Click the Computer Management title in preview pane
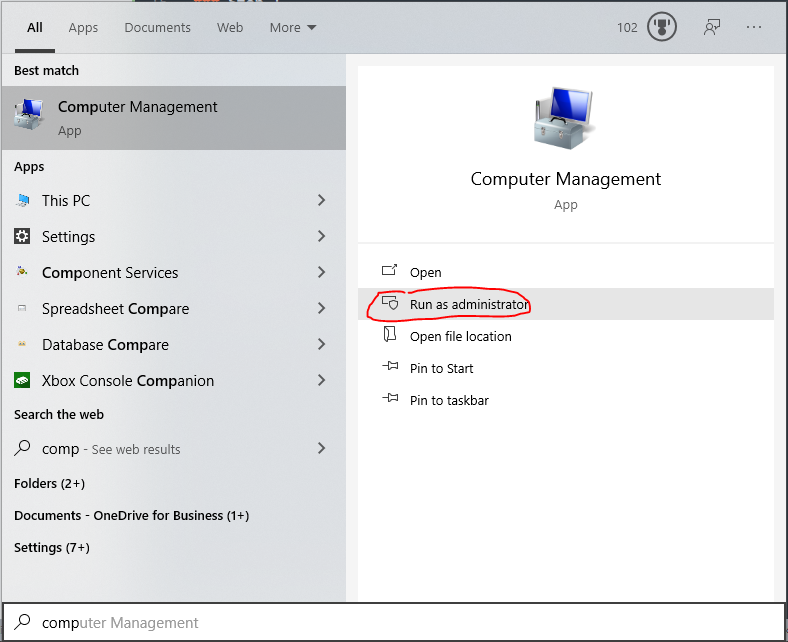 (x=565, y=179)
